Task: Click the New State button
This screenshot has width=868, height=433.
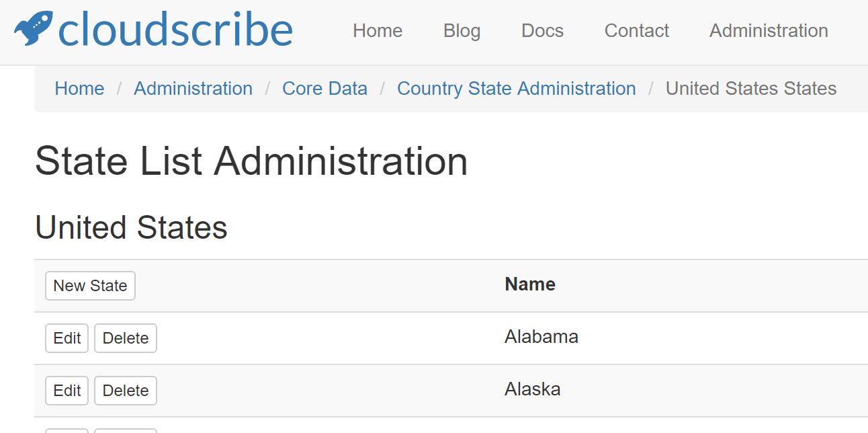Action: 90,286
